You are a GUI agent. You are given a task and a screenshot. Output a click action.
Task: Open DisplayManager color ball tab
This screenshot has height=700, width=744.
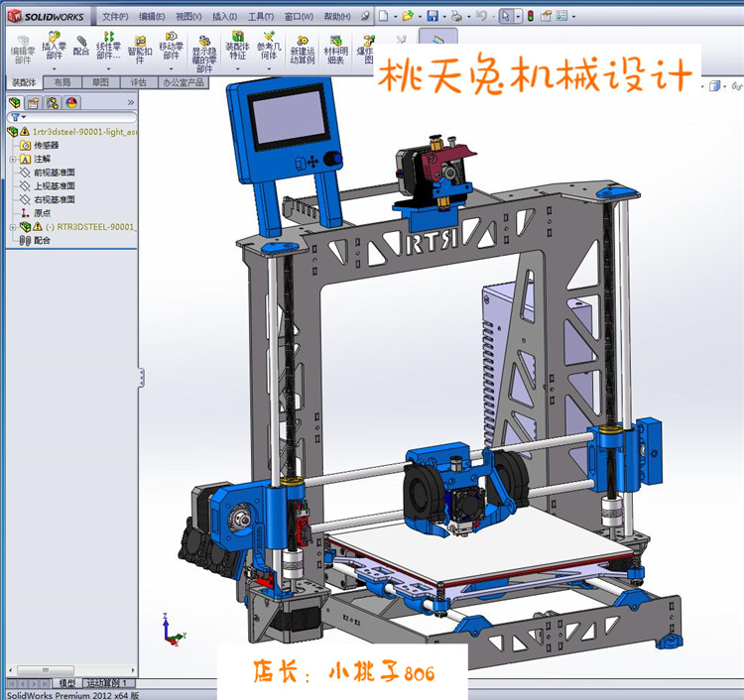point(71,102)
